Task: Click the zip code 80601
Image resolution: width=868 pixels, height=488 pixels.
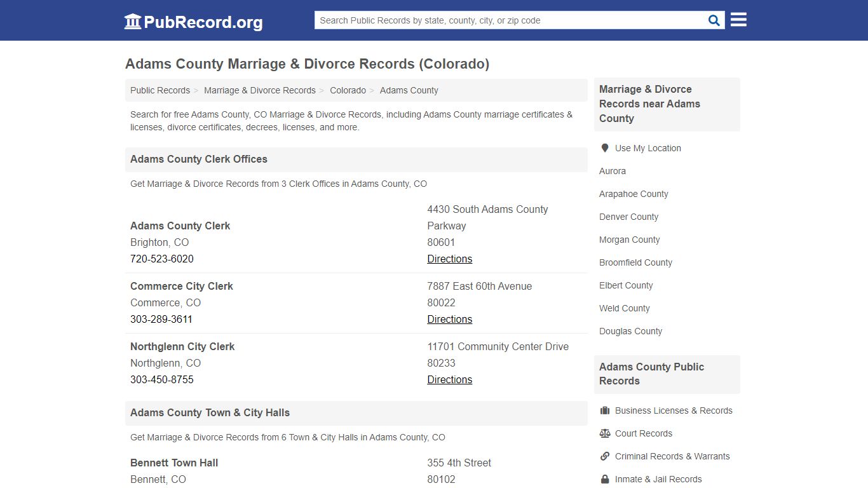Action: [442, 242]
